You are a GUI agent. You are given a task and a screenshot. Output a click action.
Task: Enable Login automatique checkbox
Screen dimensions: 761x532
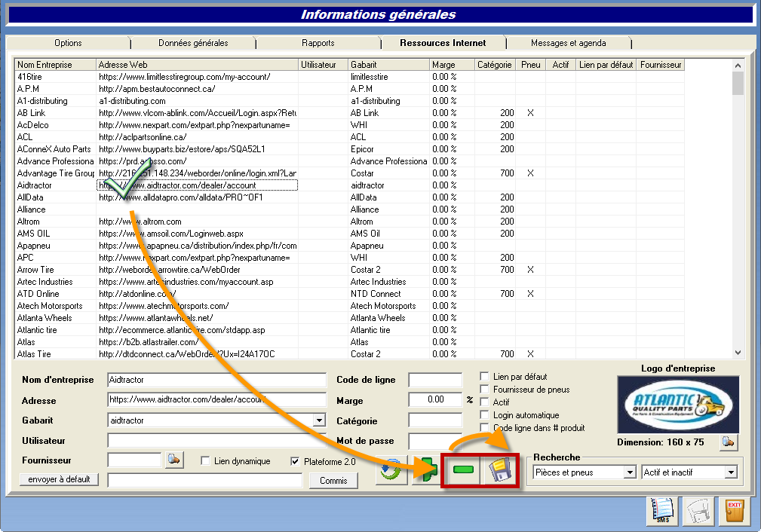484,414
